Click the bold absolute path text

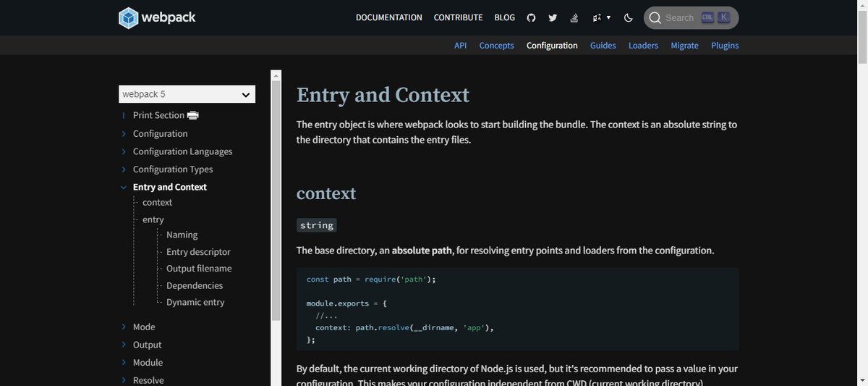click(422, 251)
